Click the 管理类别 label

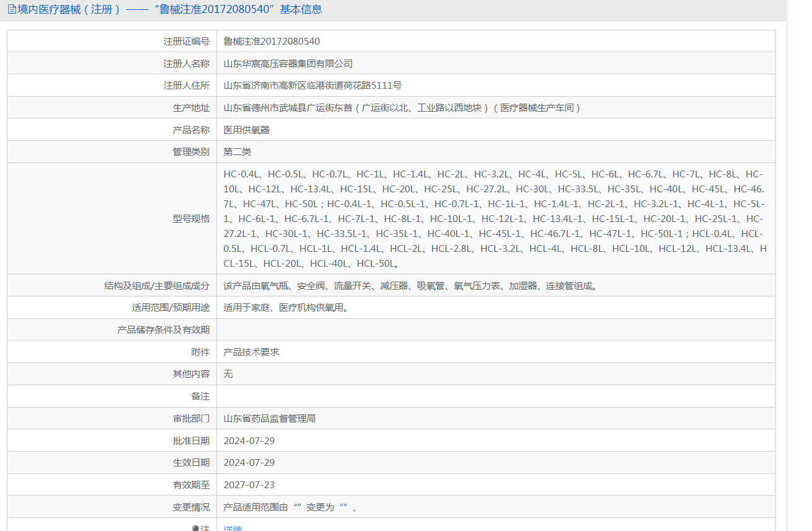click(191, 152)
